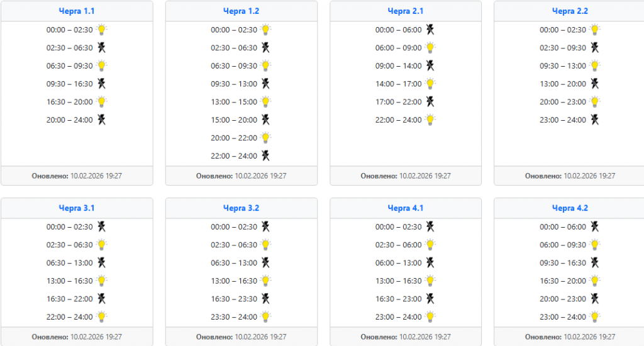Click the lit bulb icon for 00:00 – 02:30 in Черга 1.1

101,30
